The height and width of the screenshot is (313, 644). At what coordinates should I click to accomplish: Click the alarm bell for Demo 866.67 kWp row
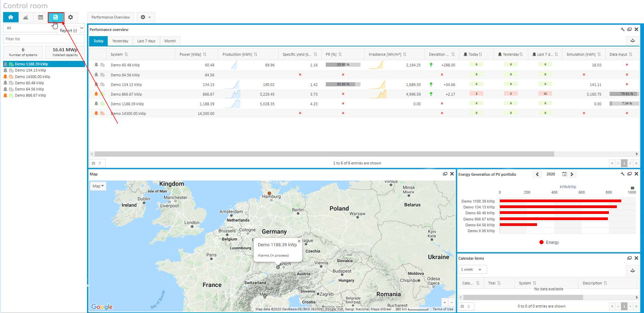[96, 94]
